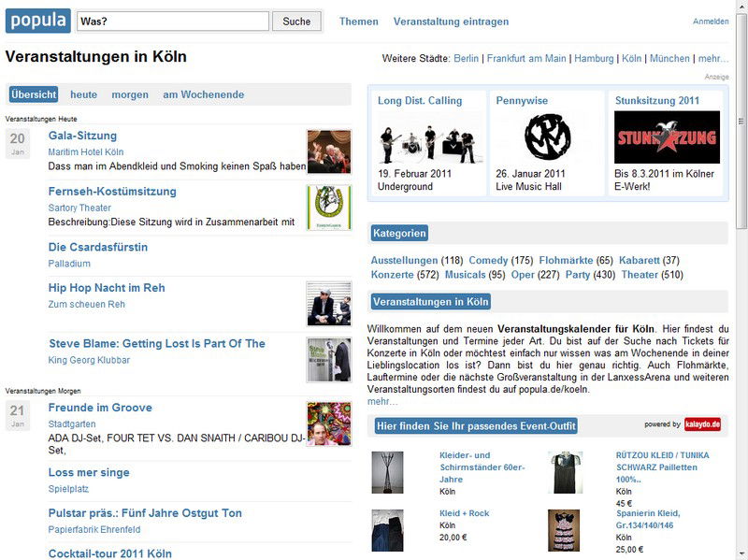
Task: Open Die Csardasfürstin event
Action: point(98,247)
